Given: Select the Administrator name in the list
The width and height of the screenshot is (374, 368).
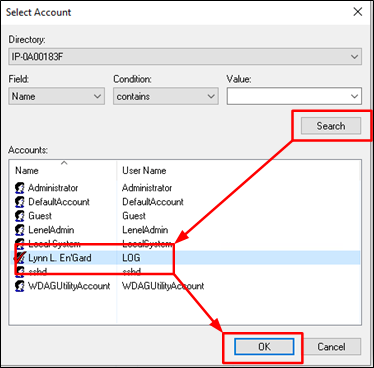Looking at the screenshot, I should pos(53,188).
